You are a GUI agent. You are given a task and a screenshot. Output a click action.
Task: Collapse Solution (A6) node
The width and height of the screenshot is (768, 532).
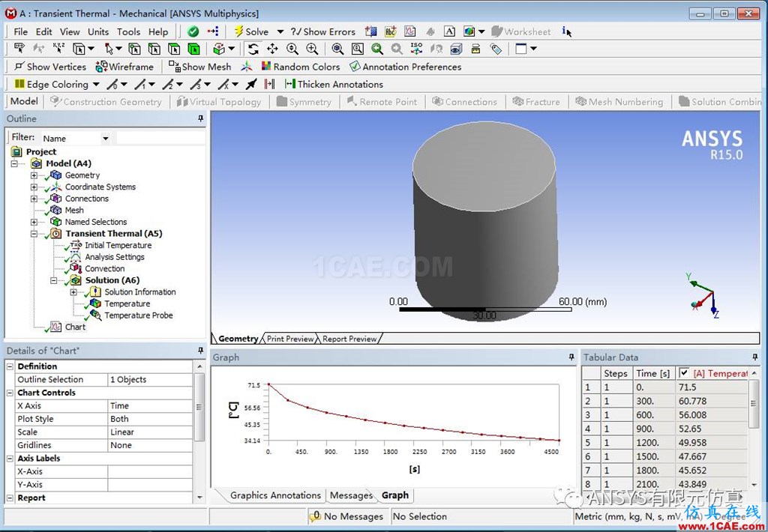(x=53, y=280)
